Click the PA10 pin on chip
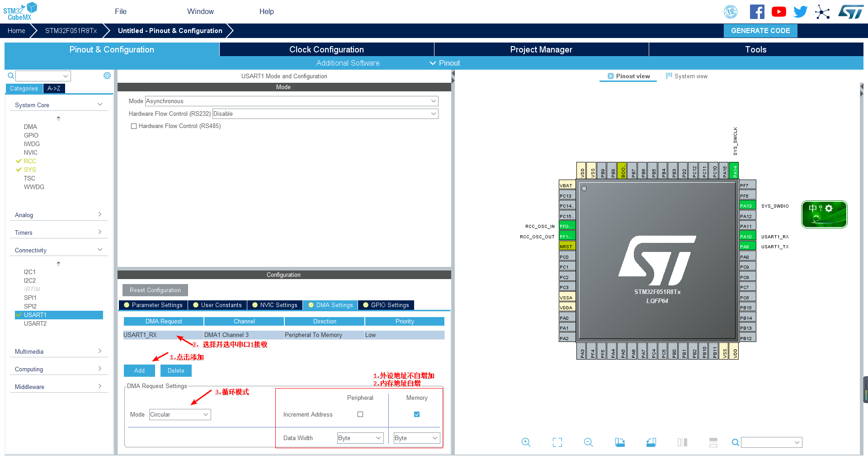This screenshot has height=460, width=868. 748,237
